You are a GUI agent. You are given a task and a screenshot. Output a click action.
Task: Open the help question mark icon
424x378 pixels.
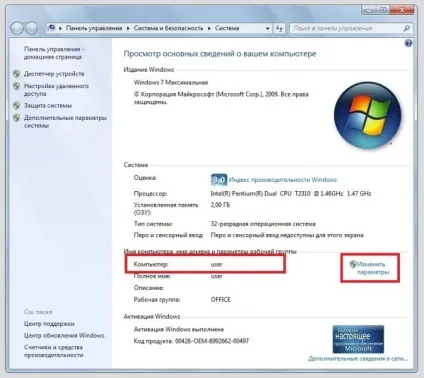[x=408, y=43]
